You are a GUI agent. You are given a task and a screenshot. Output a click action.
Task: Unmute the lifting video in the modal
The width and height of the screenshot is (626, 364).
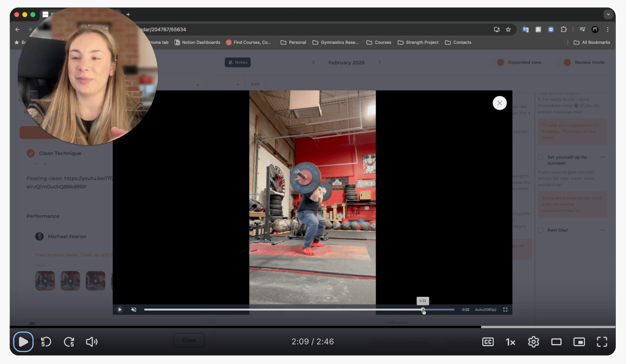pyautogui.click(x=134, y=310)
